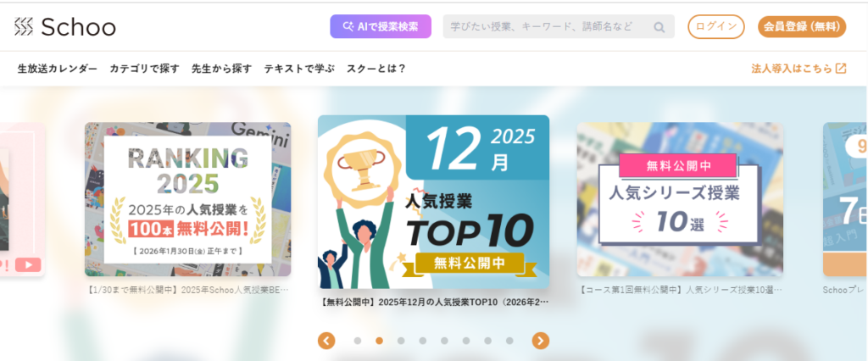Select the first carousel dot
The width and height of the screenshot is (868, 361).
click(358, 341)
